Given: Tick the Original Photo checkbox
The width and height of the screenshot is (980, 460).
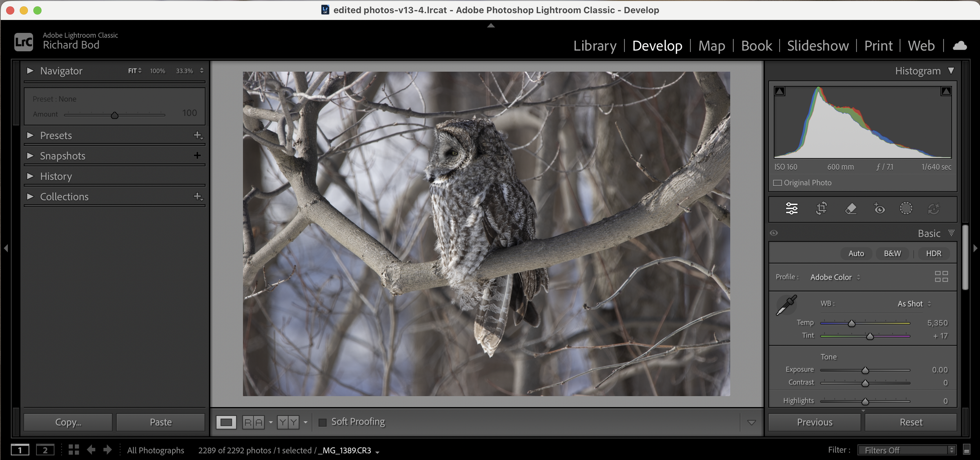Looking at the screenshot, I should (777, 183).
